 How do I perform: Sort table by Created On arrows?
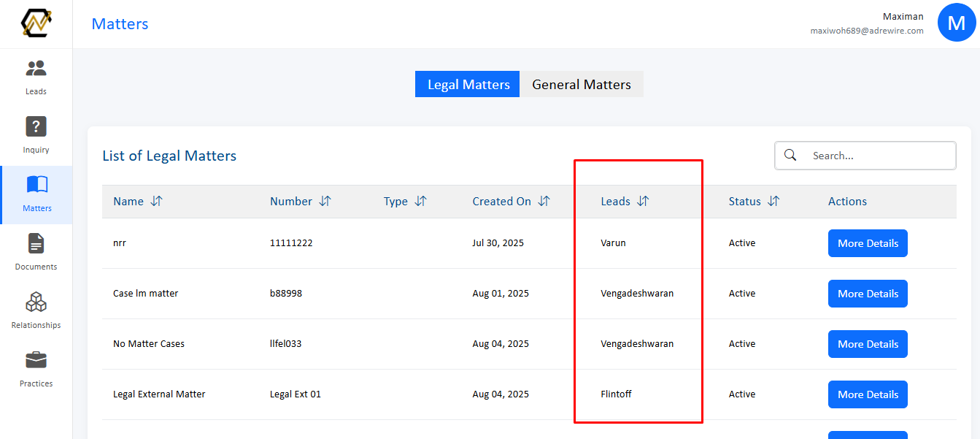click(544, 202)
